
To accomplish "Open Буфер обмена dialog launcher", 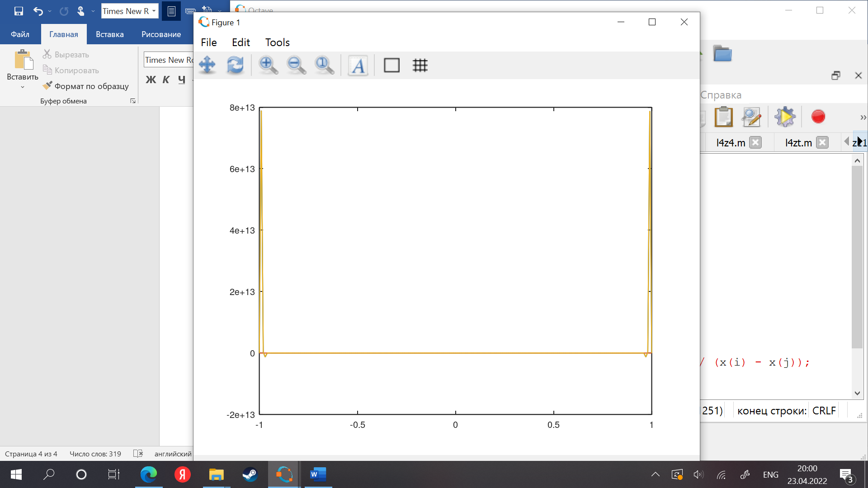I will click(x=133, y=101).
